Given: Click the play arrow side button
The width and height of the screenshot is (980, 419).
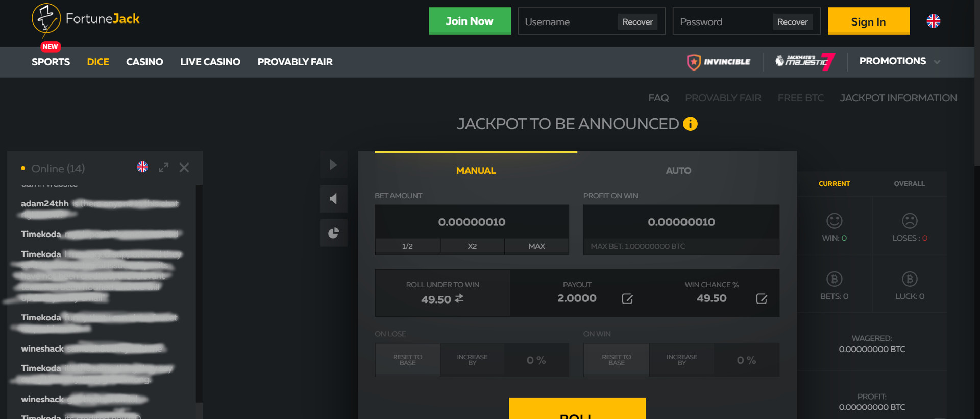Looking at the screenshot, I should click(333, 165).
